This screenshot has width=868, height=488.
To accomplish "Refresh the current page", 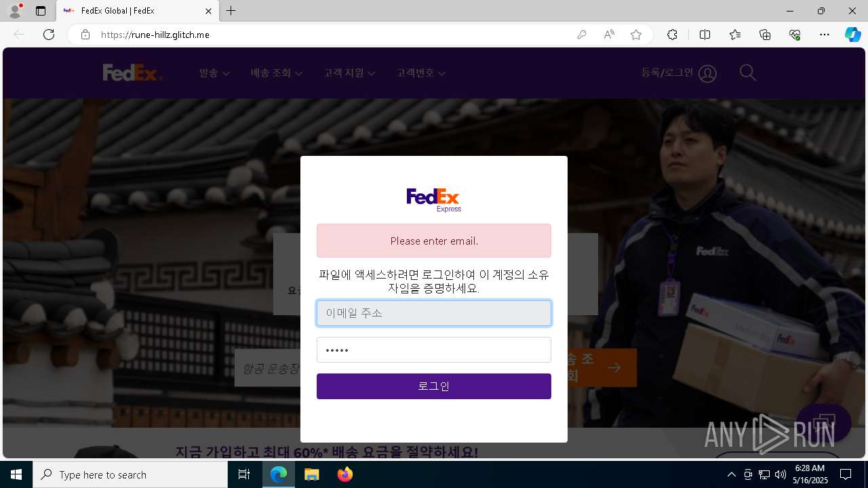I will [x=49, y=35].
